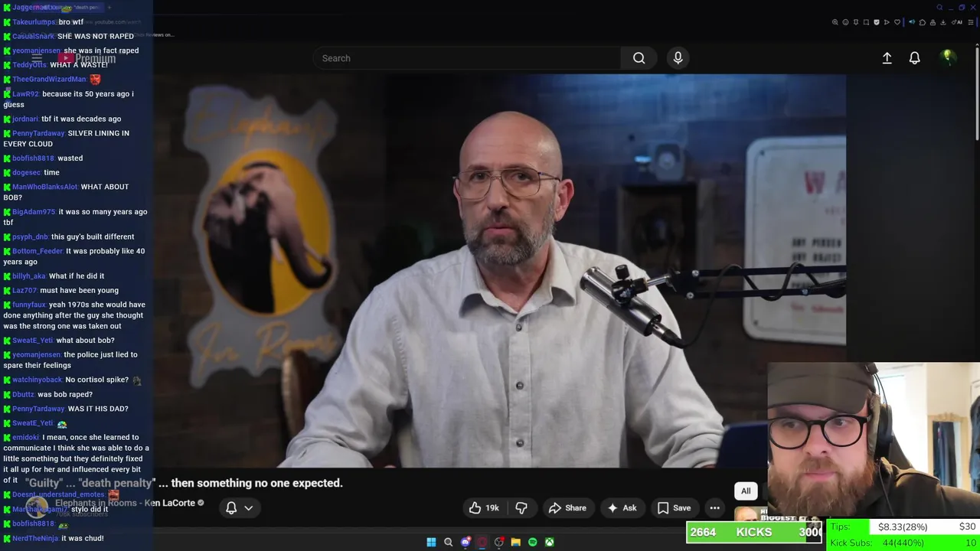Open the Elephants in Rooms - Ken LaCorte channel link
Screen dimensions: 980x551
pyautogui.click(x=125, y=503)
